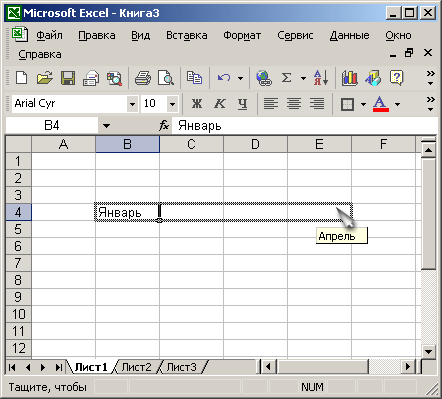Create a new blank workbook

pos(22,78)
